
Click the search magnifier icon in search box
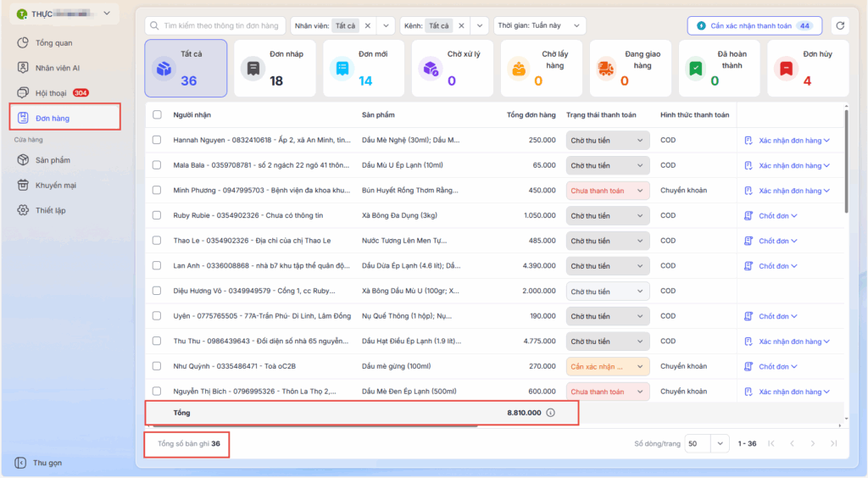(x=154, y=26)
